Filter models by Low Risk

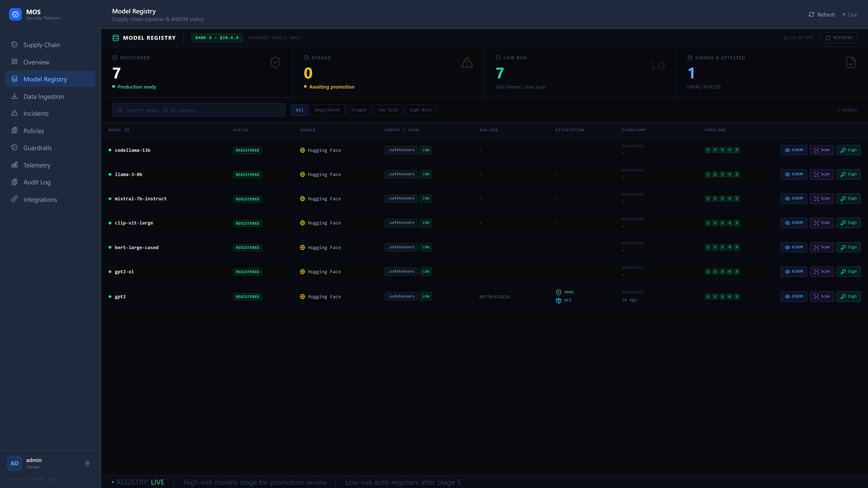[388, 110]
